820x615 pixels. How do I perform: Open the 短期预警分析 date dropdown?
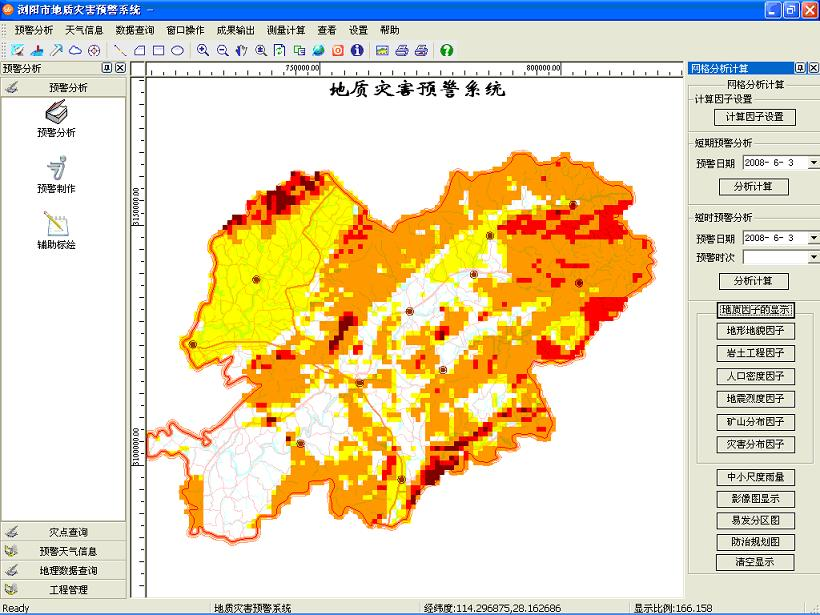tap(812, 162)
